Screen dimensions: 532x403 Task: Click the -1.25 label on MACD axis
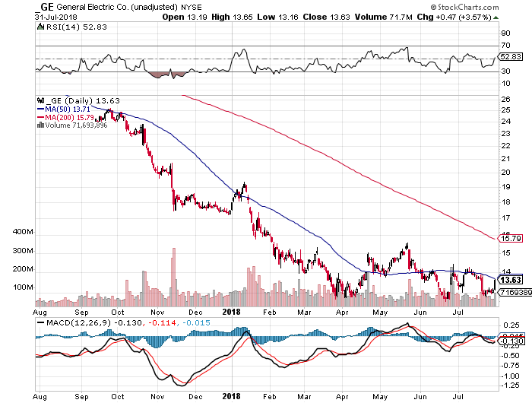click(510, 386)
